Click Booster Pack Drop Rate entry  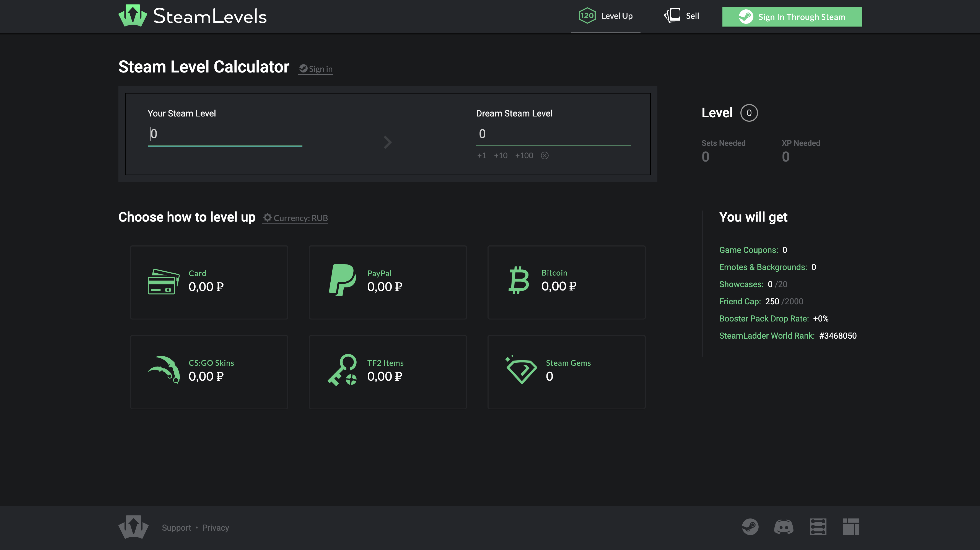tap(773, 318)
